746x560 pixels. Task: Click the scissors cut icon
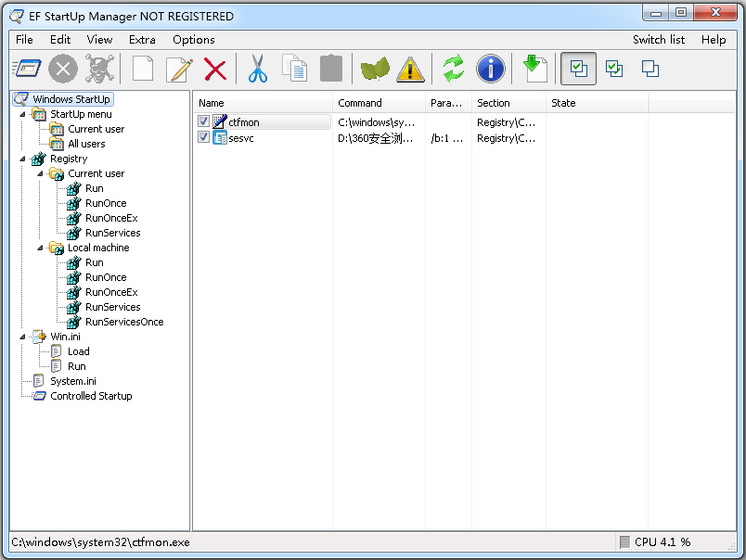[257, 69]
